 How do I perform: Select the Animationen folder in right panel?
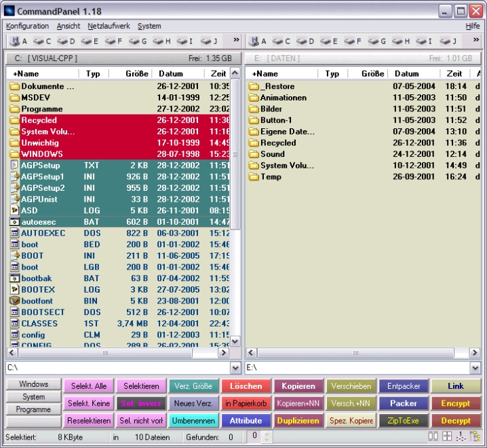pyautogui.click(x=283, y=98)
